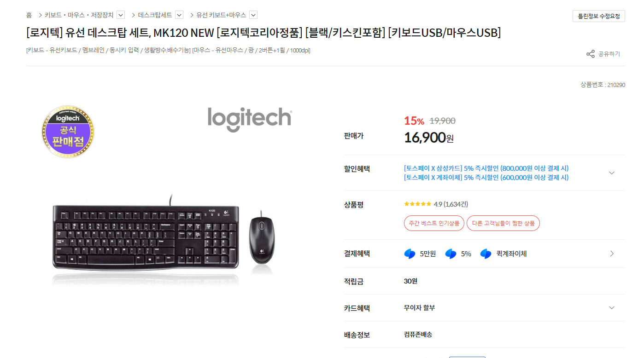This screenshot has width=644, height=358.
Task: Click the share icon next to 공유하기
Action: point(591,54)
